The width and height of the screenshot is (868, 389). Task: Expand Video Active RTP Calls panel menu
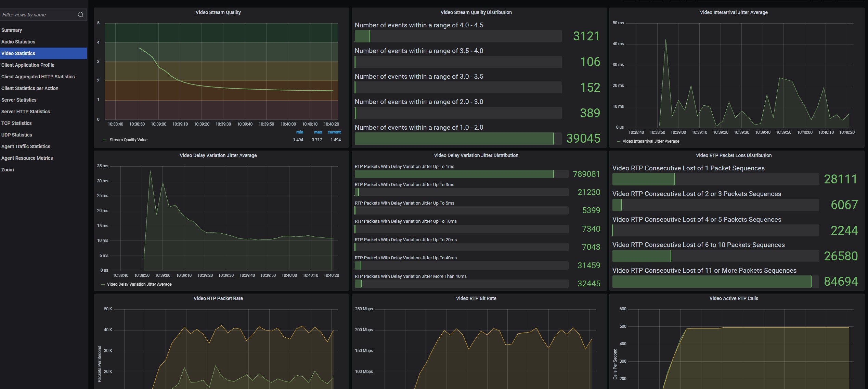tap(734, 298)
